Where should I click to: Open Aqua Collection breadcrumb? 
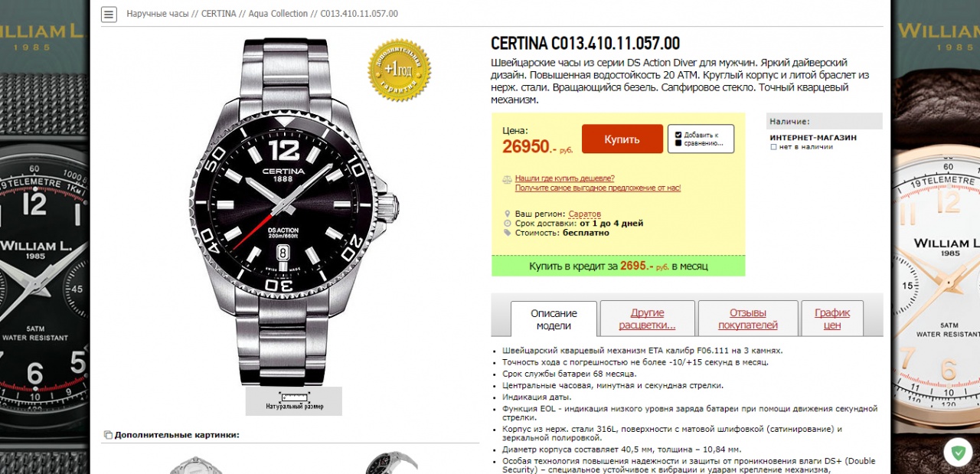click(276, 14)
